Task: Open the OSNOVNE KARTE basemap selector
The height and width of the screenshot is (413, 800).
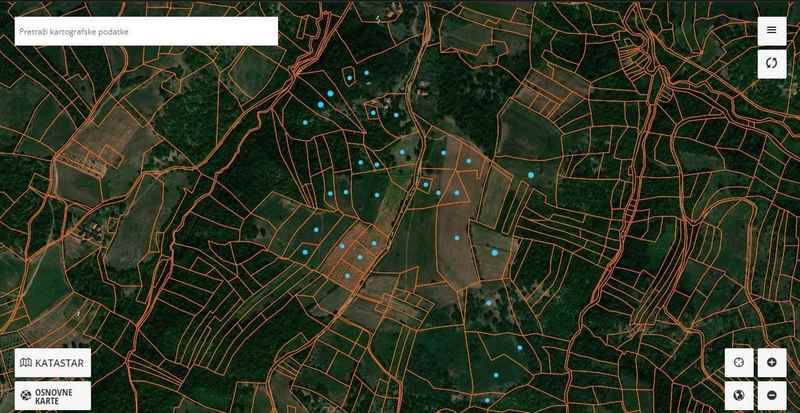Action: click(53, 394)
